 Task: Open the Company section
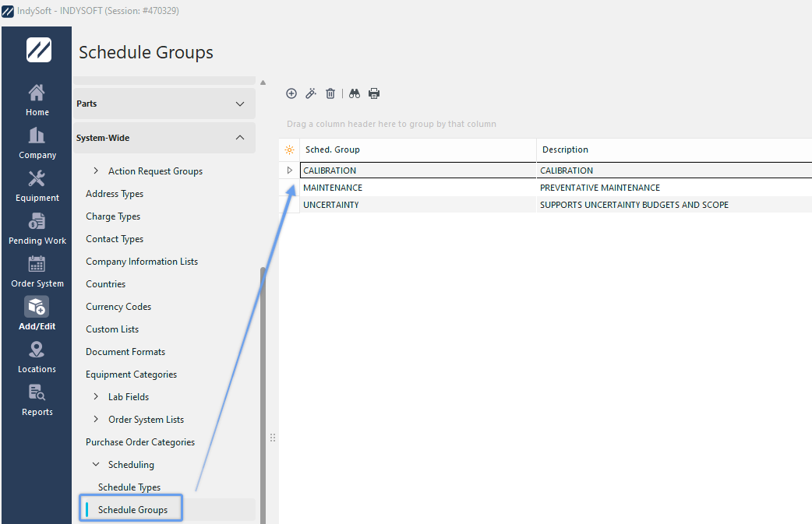point(37,143)
